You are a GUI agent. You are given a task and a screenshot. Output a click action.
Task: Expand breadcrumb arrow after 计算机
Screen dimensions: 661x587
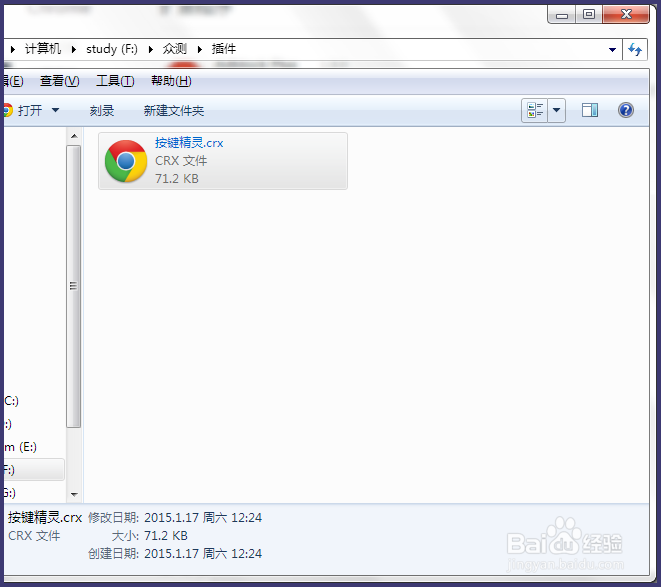click(x=74, y=49)
